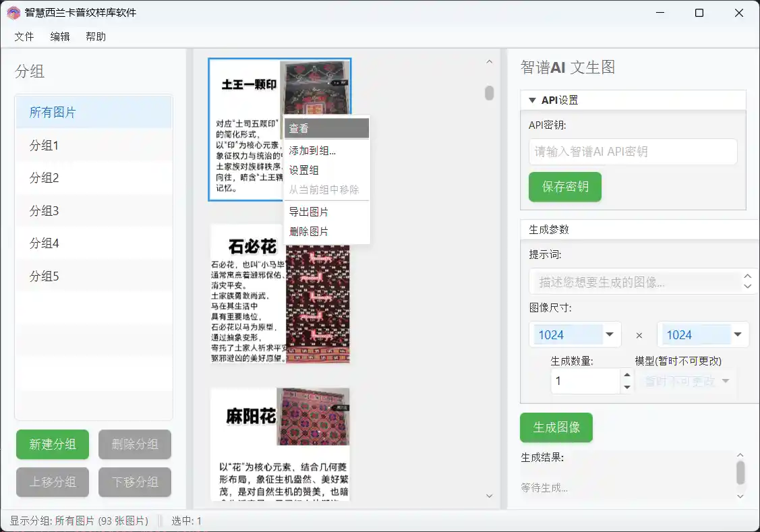Click the app logo icon in title bar
The image size is (760, 532).
(x=13, y=12)
